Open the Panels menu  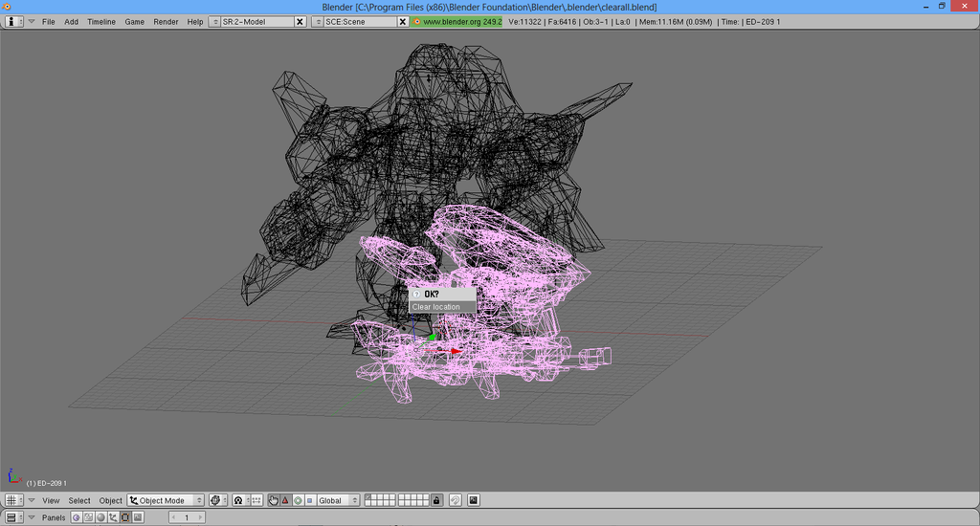point(54,517)
